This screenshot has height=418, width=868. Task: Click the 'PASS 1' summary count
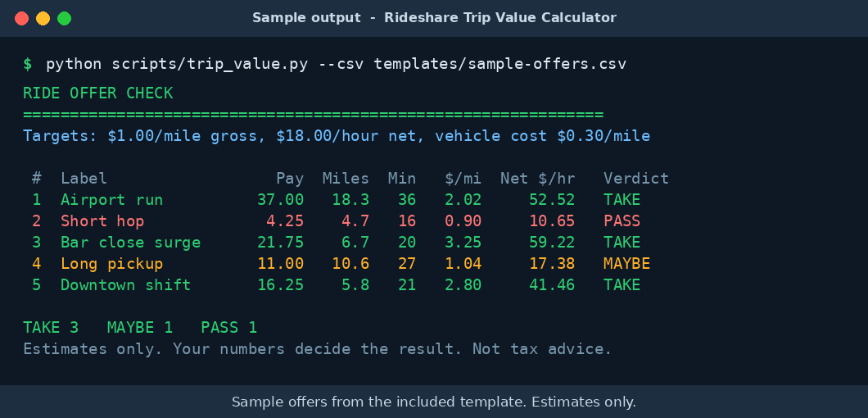[x=228, y=328]
